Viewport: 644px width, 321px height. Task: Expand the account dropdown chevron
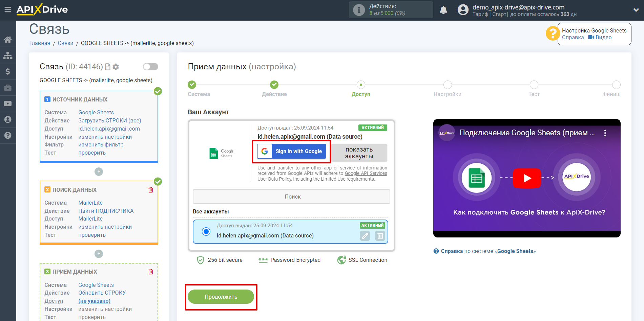tap(636, 10)
